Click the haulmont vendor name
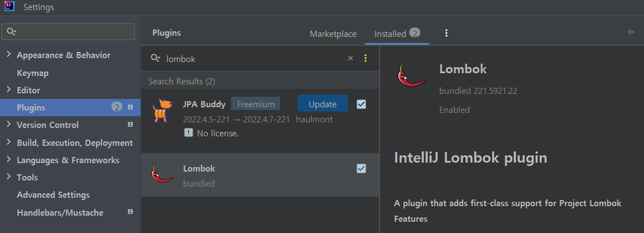 coord(314,120)
